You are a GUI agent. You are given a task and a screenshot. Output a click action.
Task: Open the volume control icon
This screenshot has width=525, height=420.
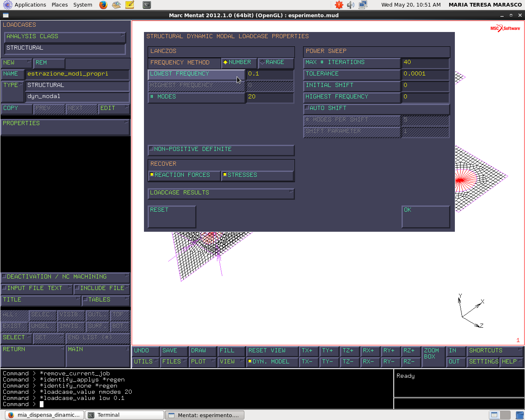[351, 5]
